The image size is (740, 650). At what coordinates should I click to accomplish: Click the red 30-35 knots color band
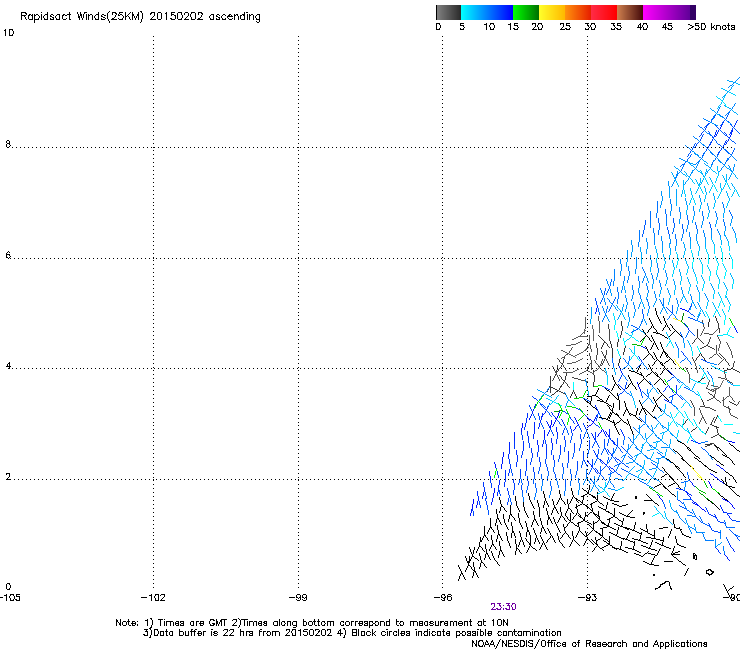(x=604, y=12)
